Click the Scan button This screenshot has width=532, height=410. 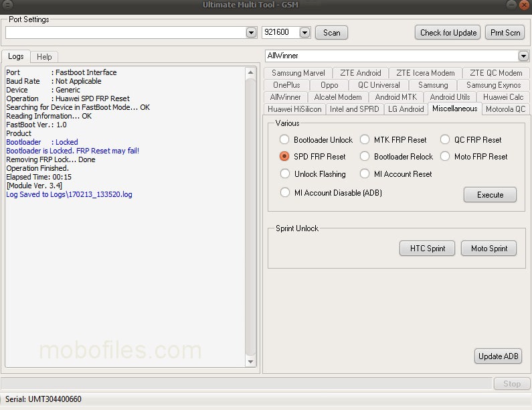pyautogui.click(x=331, y=33)
